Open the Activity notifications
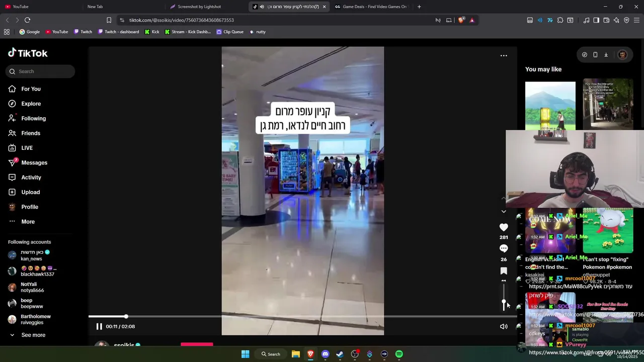Viewport: 644px width, 362px height. click(31, 177)
